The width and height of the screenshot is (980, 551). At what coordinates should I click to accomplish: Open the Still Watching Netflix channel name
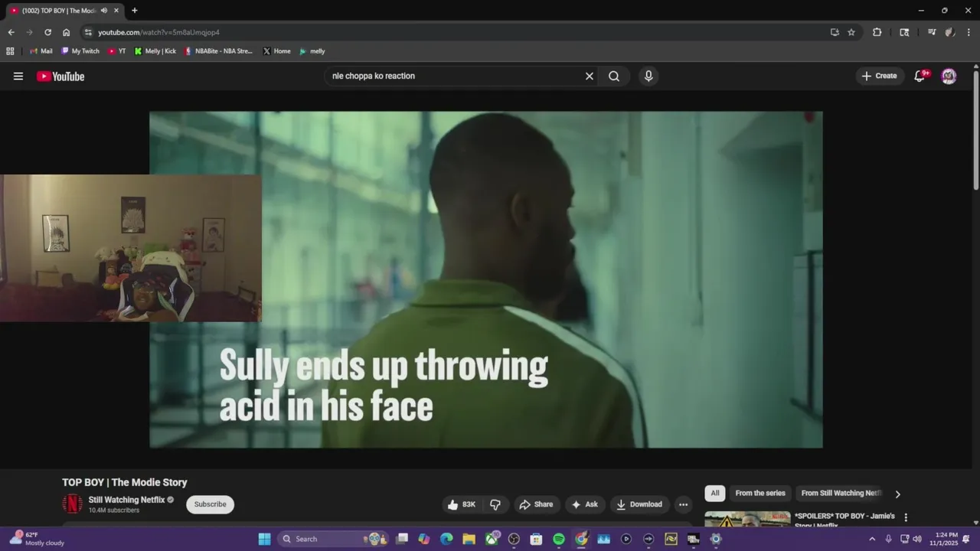126,500
